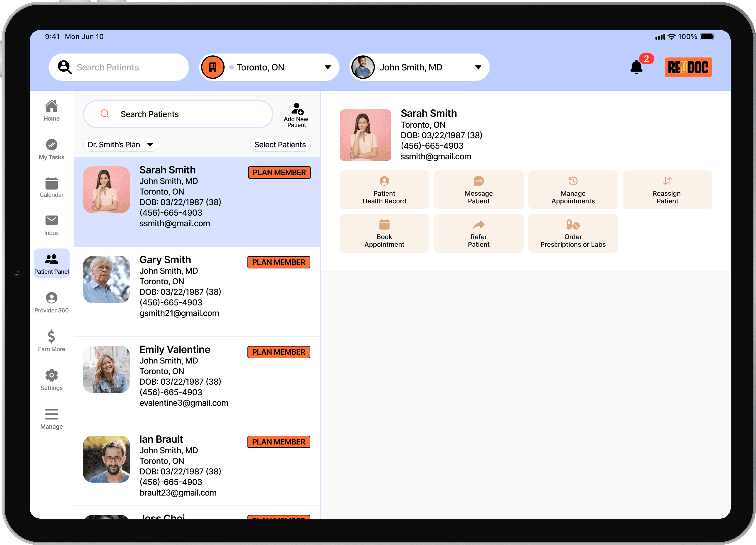Click the Select Patients button

click(x=280, y=145)
